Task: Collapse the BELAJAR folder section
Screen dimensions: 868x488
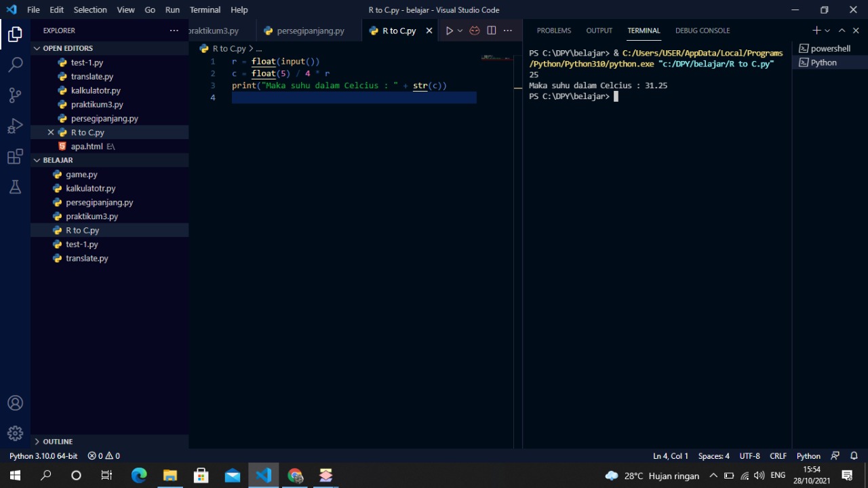Action: (37, 159)
